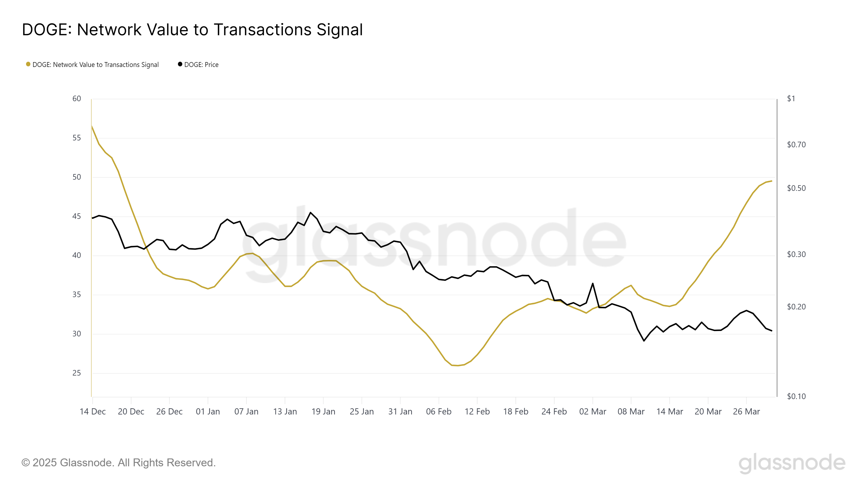The width and height of the screenshot is (868, 488).
Task: Click the 60 value on left axis
Action: click(x=77, y=99)
